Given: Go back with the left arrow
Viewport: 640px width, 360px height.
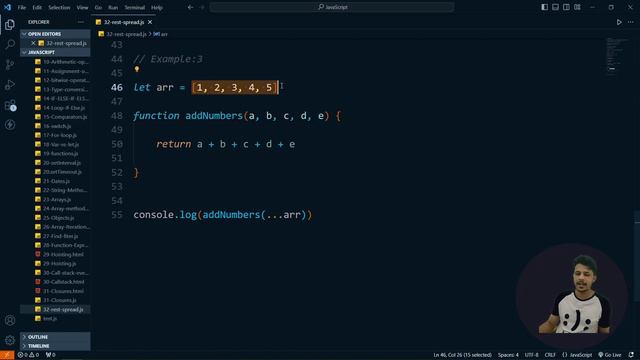Looking at the screenshot, I should (190, 7).
